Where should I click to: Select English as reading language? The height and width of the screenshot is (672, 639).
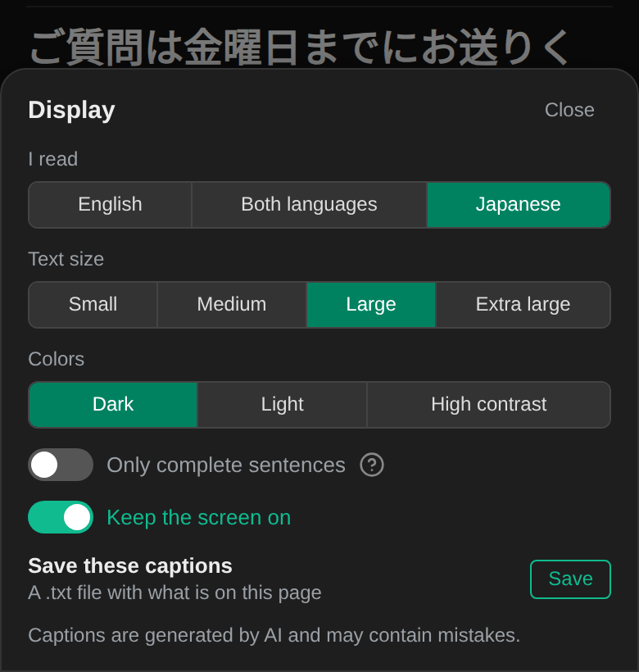[x=110, y=204]
